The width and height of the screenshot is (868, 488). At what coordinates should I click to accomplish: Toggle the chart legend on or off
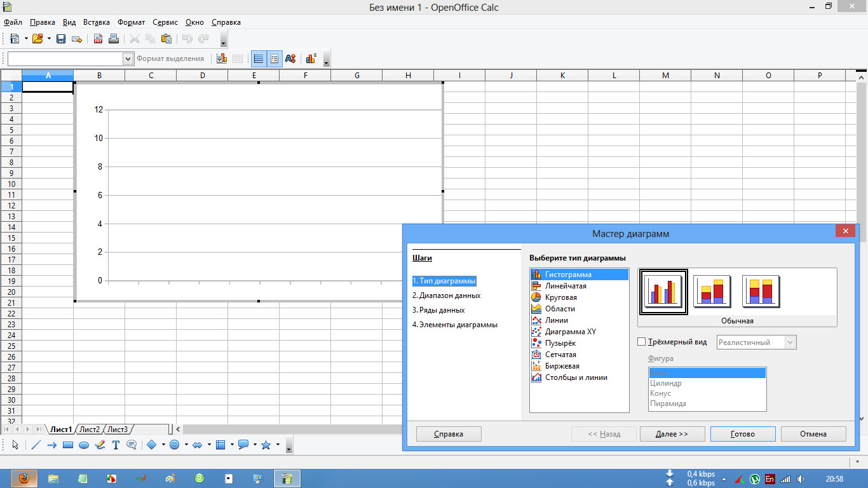click(274, 58)
